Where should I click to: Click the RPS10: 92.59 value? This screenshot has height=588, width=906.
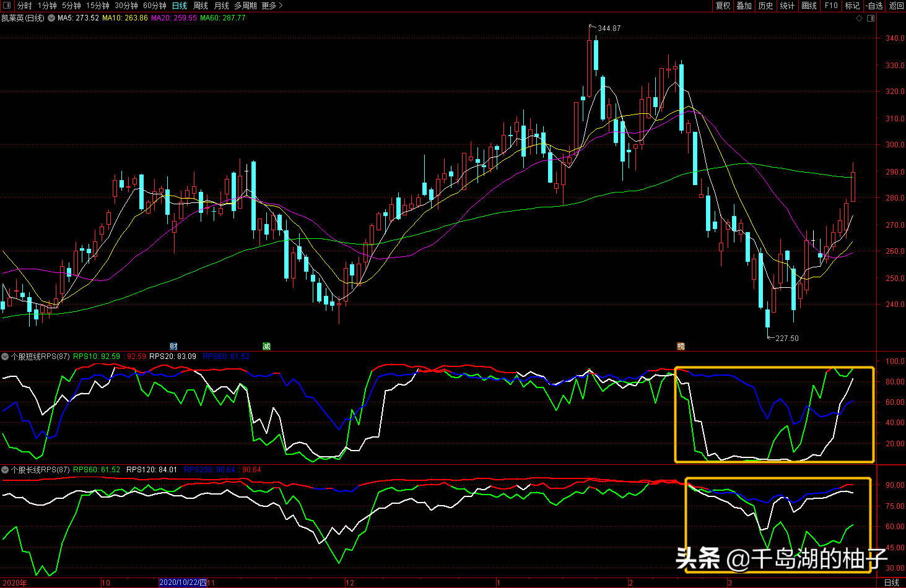tap(97, 357)
